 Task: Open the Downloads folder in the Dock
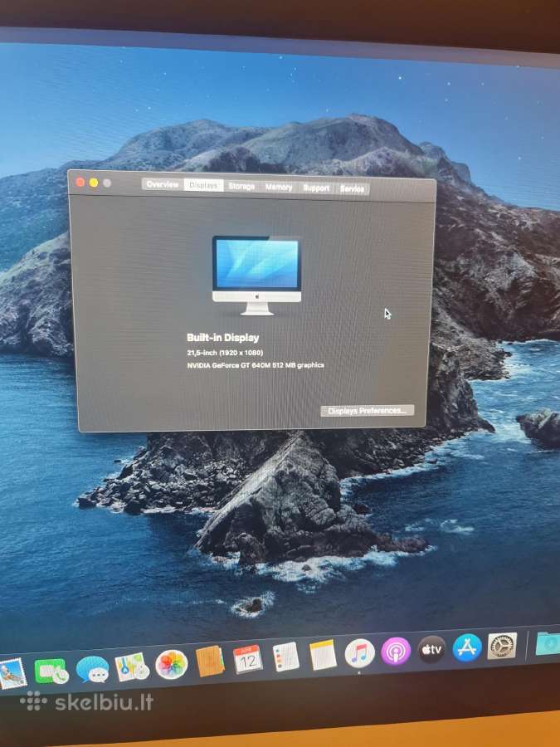[548, 643]
